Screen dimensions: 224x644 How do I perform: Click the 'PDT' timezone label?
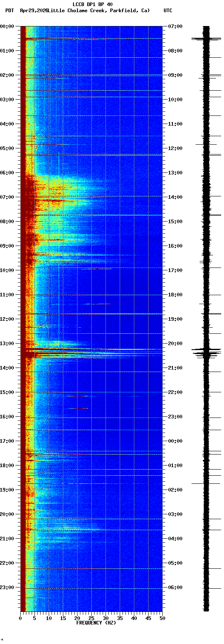(9, 11)
